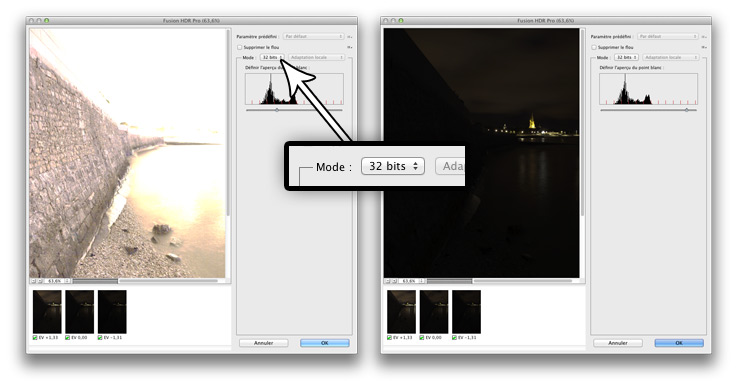This screenshot has height=381, width=740.
Task: Click zoom out button under left window preview
Action: point(33,281)
